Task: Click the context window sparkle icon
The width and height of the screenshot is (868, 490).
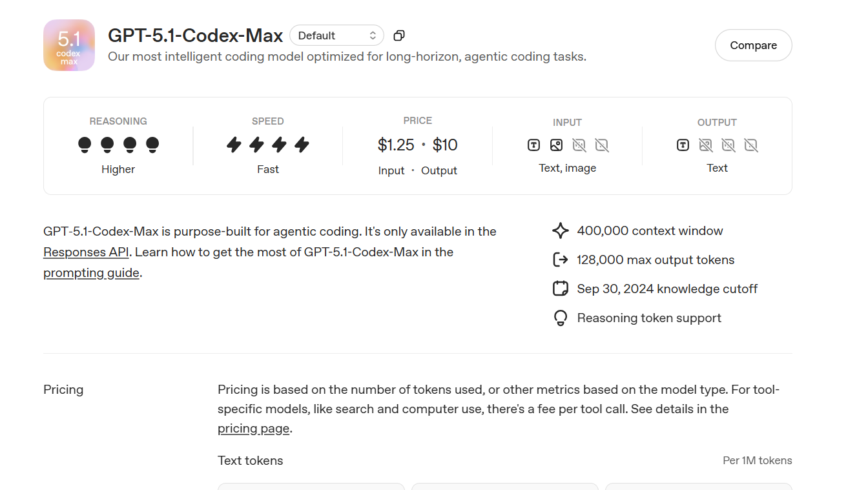Action: (x=560, y=230)
